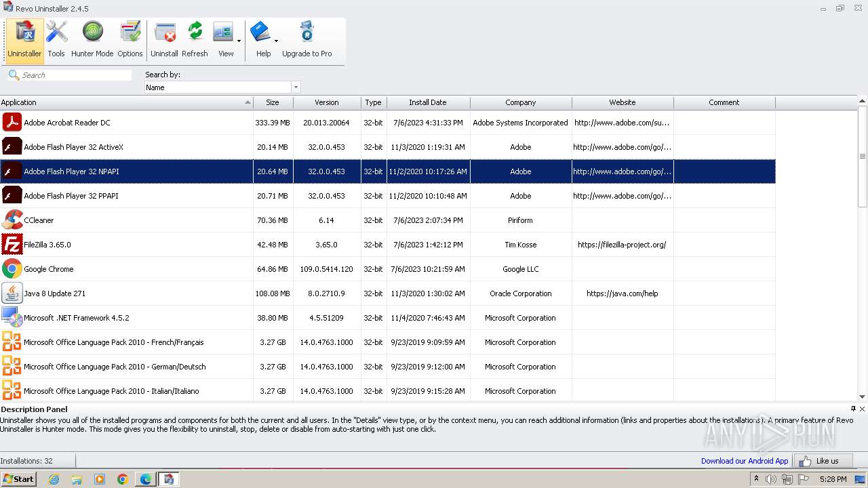The image size is (868, 488).
Task: Select the Microsoft .NET Framework 4.5.2 icon
Action: pos(12,318)
